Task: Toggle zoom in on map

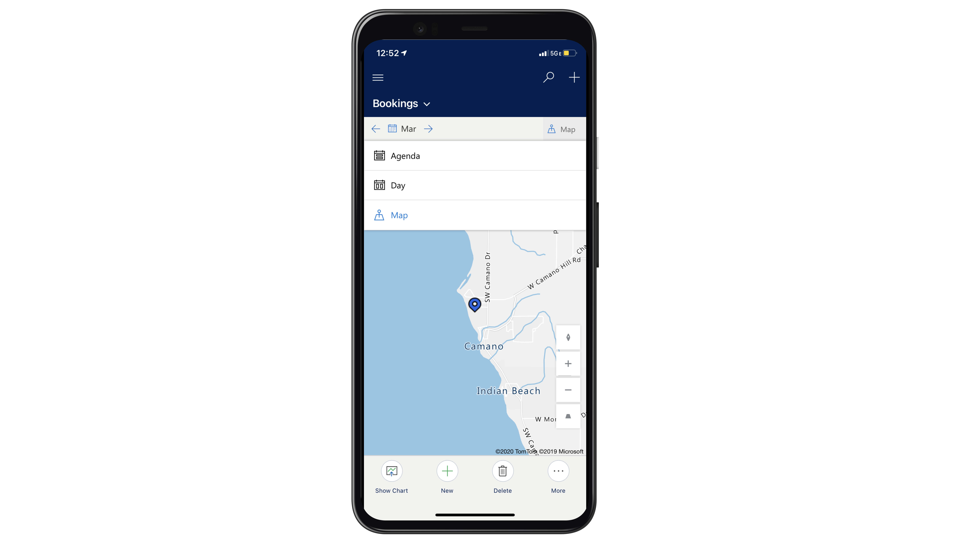Action: 567,363
